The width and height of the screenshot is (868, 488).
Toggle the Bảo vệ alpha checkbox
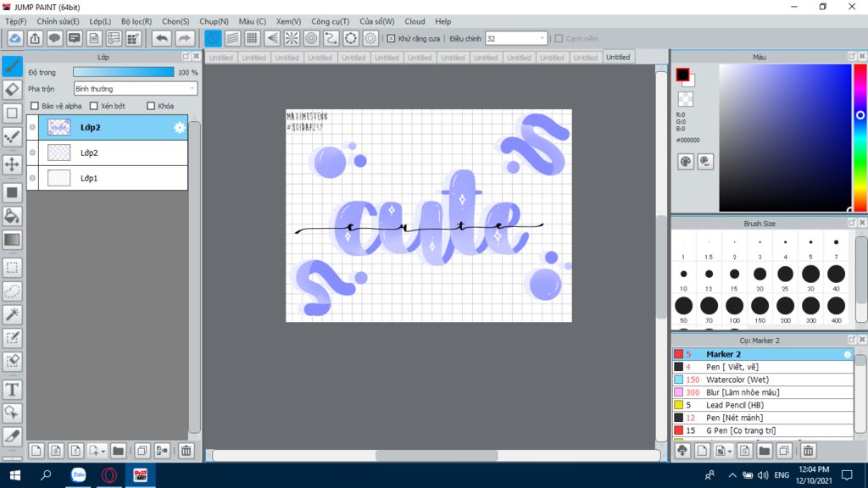point(35,106)
